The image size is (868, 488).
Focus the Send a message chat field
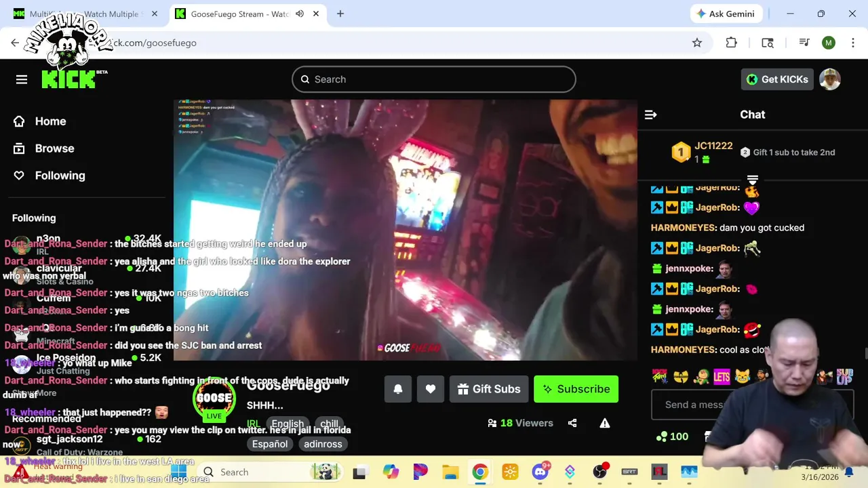click(x=753, y=405)
